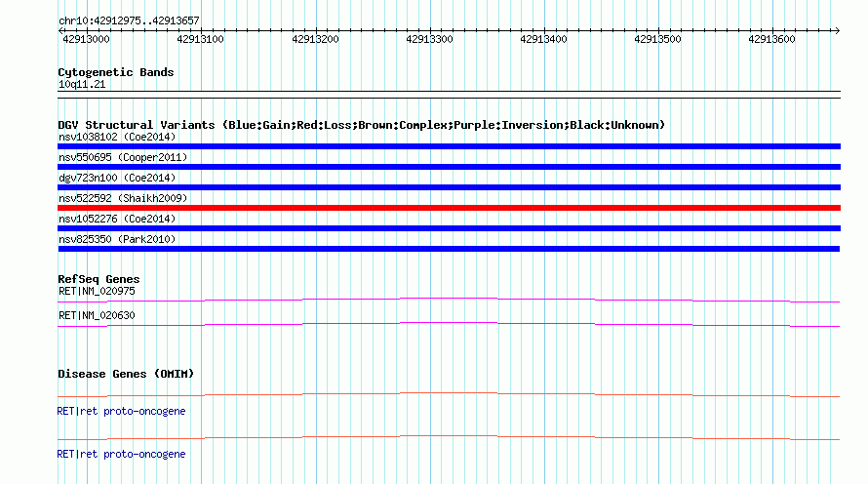Click the magenta RET|NM_020975 gene line

(x=449, y=300)
